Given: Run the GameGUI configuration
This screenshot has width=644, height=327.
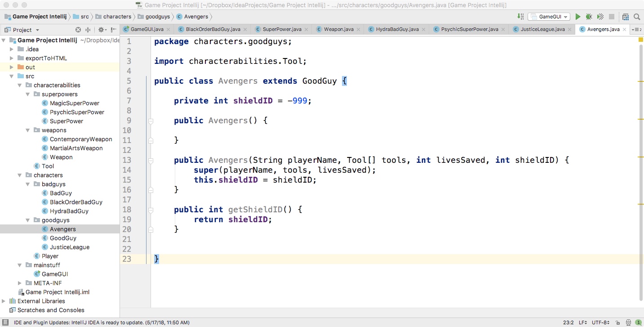Looking at the screenshot, I should tap(578, 17).
